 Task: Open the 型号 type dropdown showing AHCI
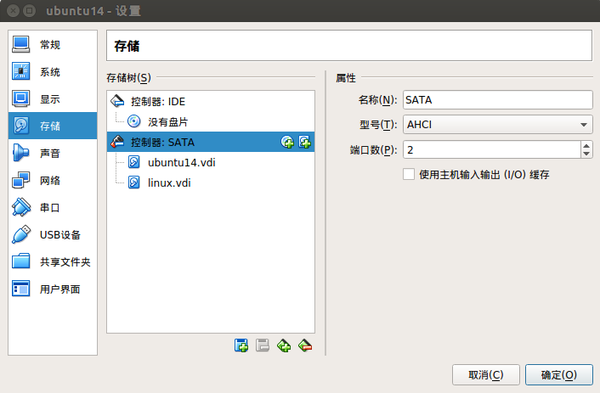pyautogui.click(x=497, y=124)
